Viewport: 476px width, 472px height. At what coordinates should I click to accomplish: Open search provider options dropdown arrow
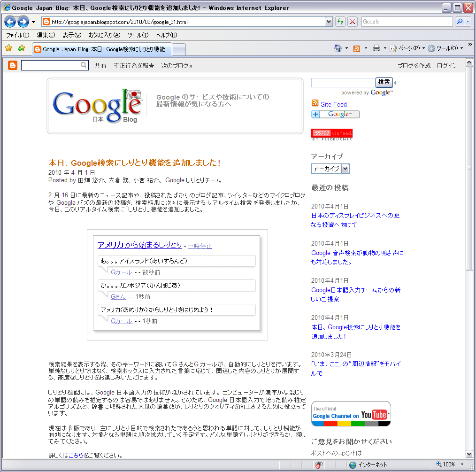tap(468, 22)
